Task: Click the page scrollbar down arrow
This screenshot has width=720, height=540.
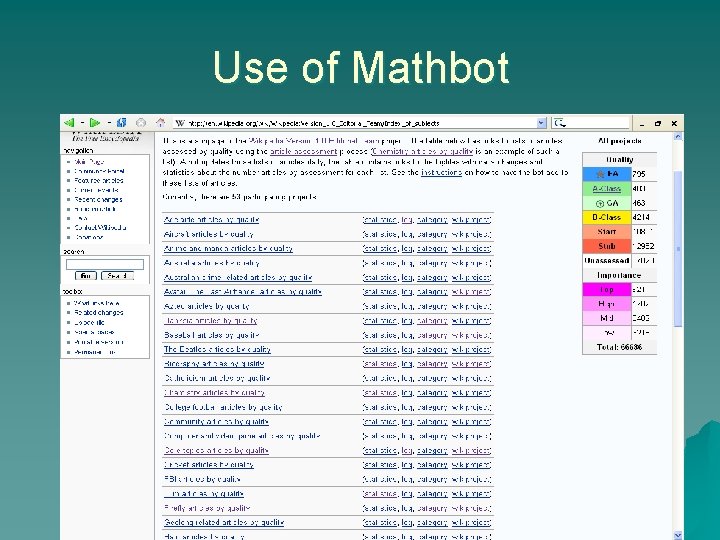Action: 678,535
